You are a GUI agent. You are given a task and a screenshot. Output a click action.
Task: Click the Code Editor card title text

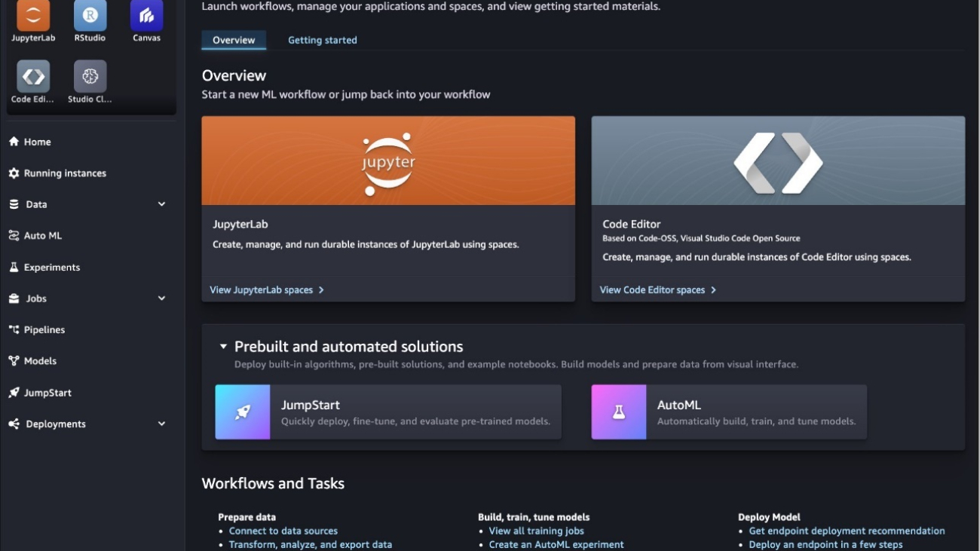click(632, 224)
